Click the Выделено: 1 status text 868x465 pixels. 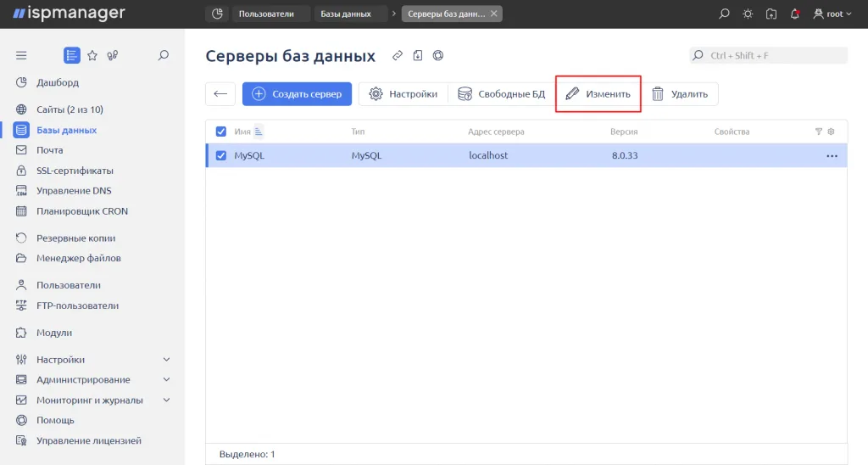pyautogui.click(x=247, y=455)
